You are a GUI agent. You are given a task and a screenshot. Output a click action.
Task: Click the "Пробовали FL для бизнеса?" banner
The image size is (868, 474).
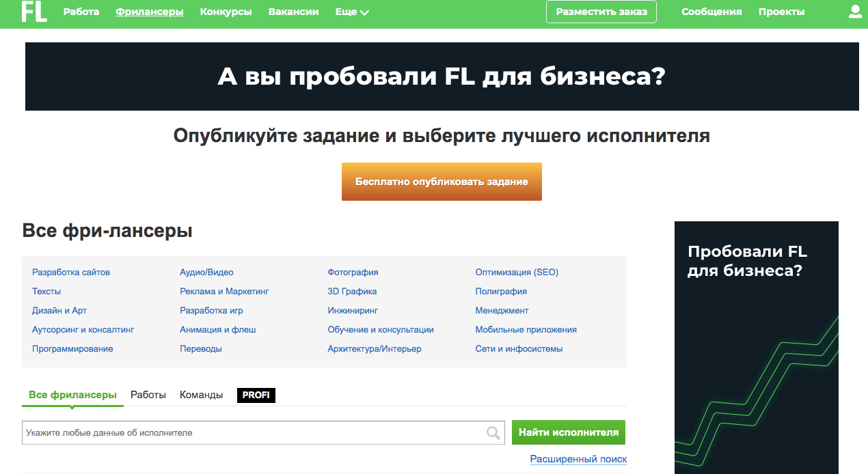tap(756, 341)
